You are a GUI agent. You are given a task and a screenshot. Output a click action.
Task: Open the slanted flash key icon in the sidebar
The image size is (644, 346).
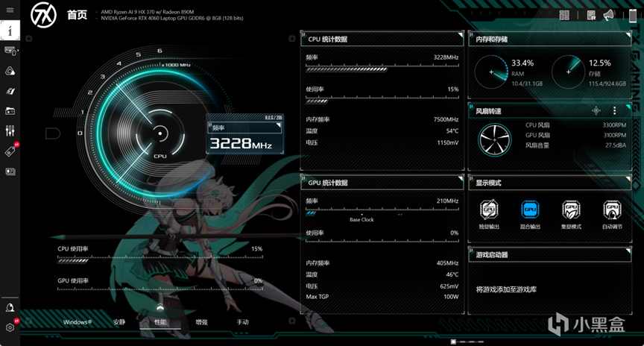(10, 91)
